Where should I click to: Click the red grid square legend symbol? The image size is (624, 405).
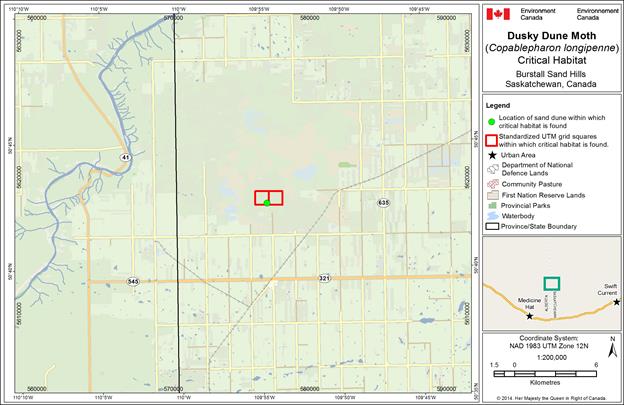coord(491,139)
